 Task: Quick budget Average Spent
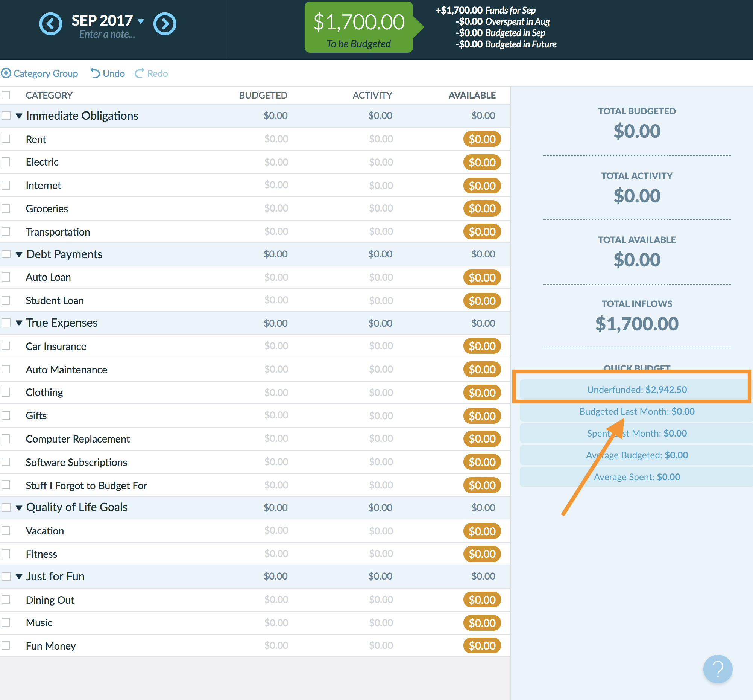636,477
